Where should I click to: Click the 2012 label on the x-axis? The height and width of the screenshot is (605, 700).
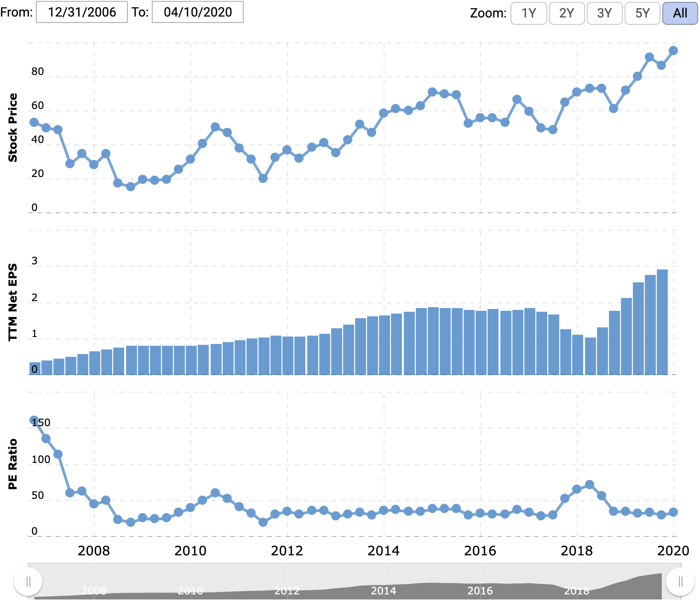287,551
